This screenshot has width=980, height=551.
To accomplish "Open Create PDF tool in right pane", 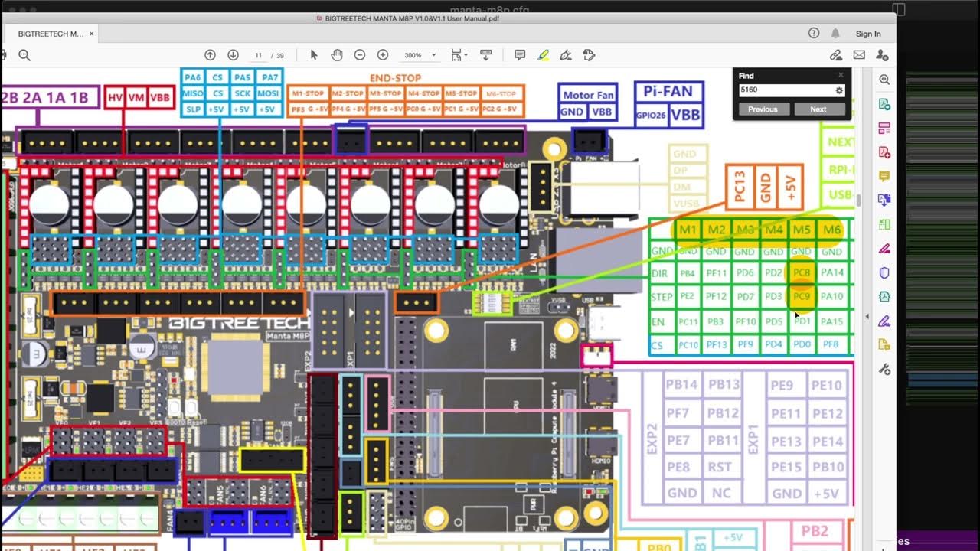I will coord(884,152).
